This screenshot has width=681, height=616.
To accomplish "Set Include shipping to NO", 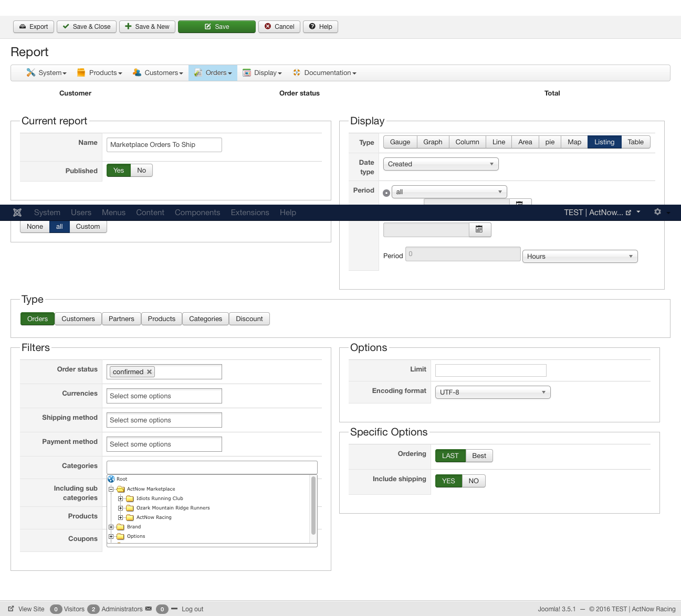I will click(x=474, y=481).
